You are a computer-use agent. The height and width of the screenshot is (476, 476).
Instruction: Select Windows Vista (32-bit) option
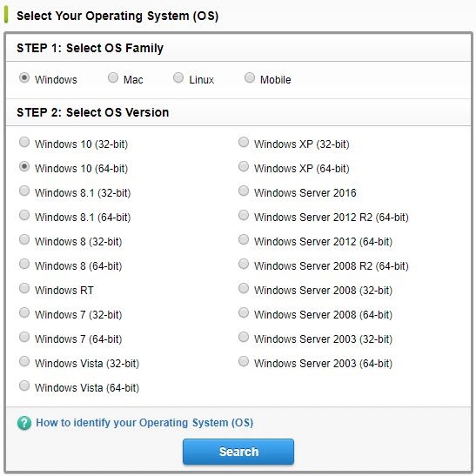coord(24,361)
